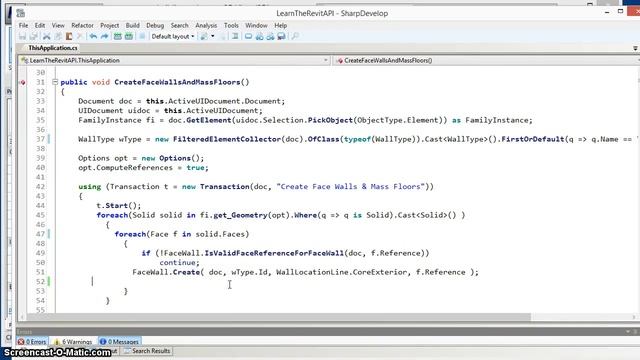Image resolution: width=640 pixels, height=360 pixels.
Task: Click the second binoculars find-next icon
Action: [x=270, y=36]
